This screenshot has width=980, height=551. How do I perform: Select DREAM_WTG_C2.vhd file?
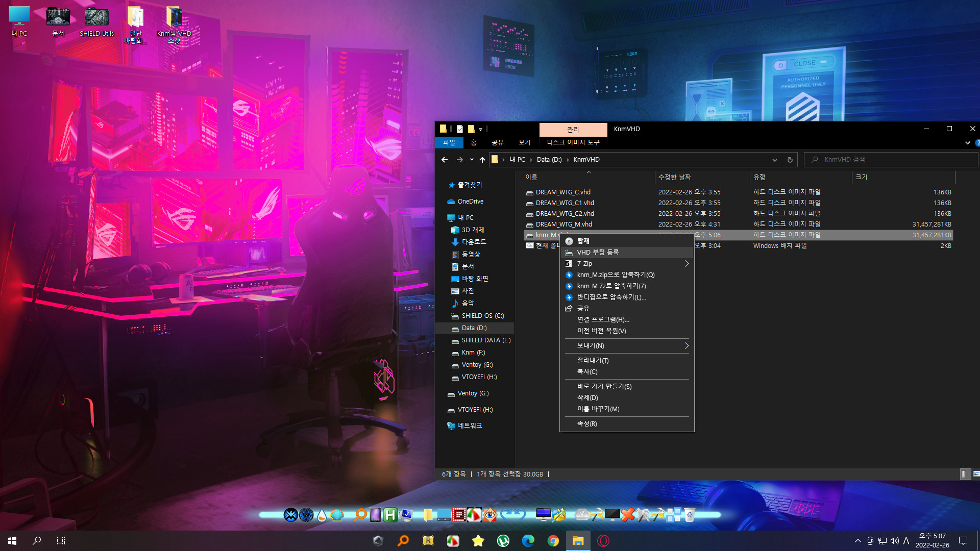click(x=738, y=214)
